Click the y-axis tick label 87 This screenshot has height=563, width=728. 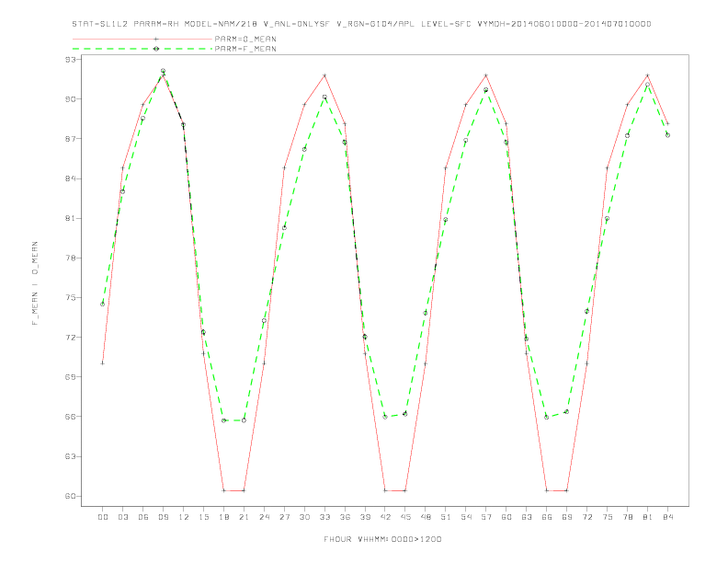pyautogui.click(x=70, y=139)
